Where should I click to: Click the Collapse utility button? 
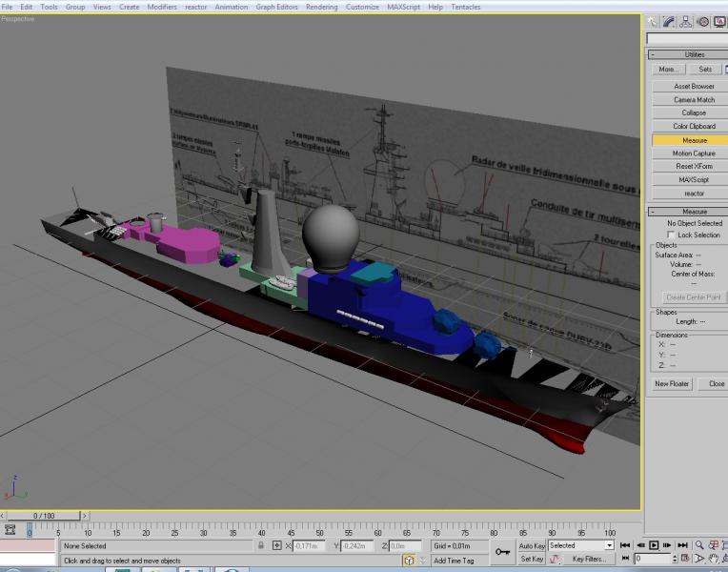pyautogui.click(x=694, y=112)
